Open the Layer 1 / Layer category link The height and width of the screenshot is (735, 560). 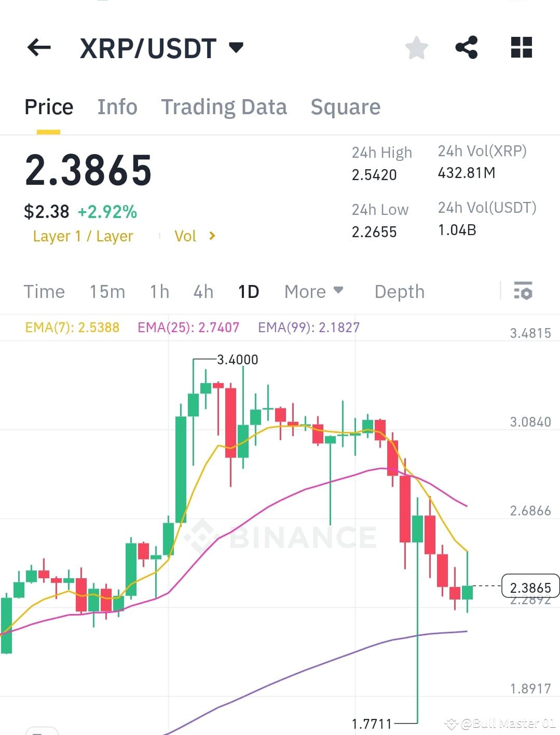point(83,236)
